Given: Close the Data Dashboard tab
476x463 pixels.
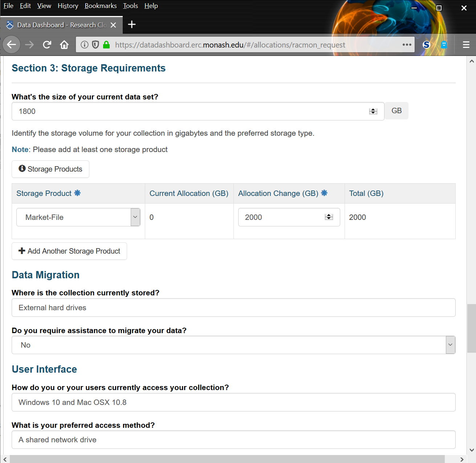Looking at the screenshot, I should click(x=113, y=25).
